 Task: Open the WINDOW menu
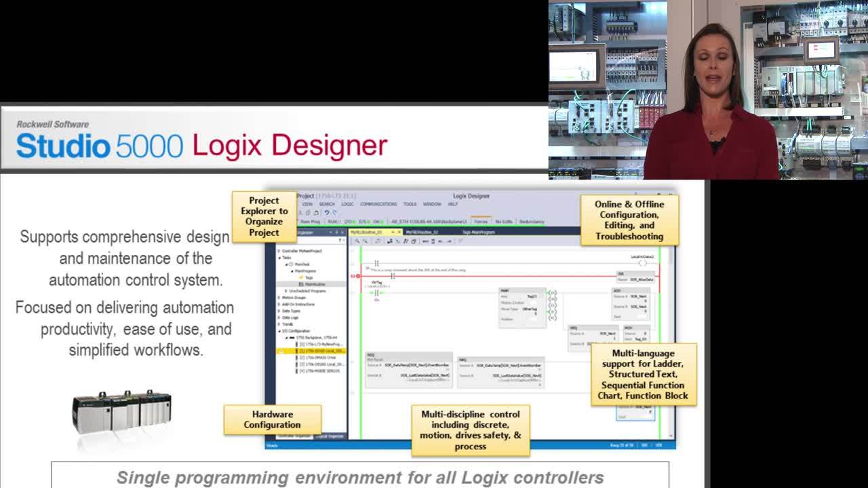pos(432,204)
